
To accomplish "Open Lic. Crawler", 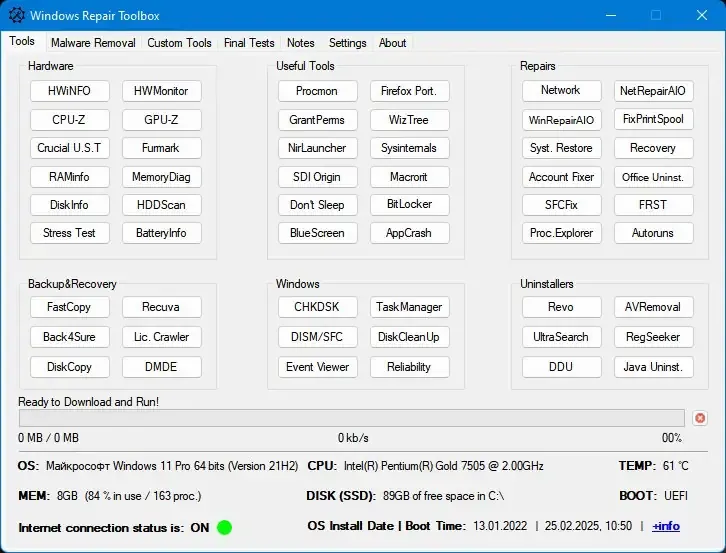I will [x=162, y=337].
